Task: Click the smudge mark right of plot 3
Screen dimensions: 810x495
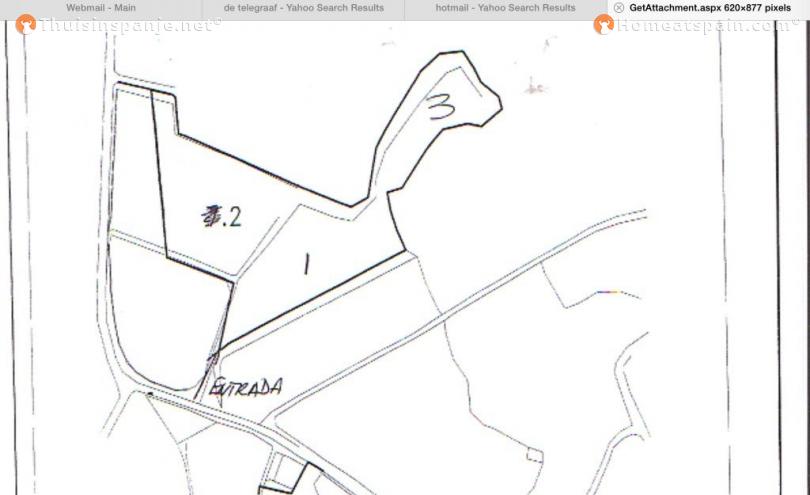Action: (534, 87)
